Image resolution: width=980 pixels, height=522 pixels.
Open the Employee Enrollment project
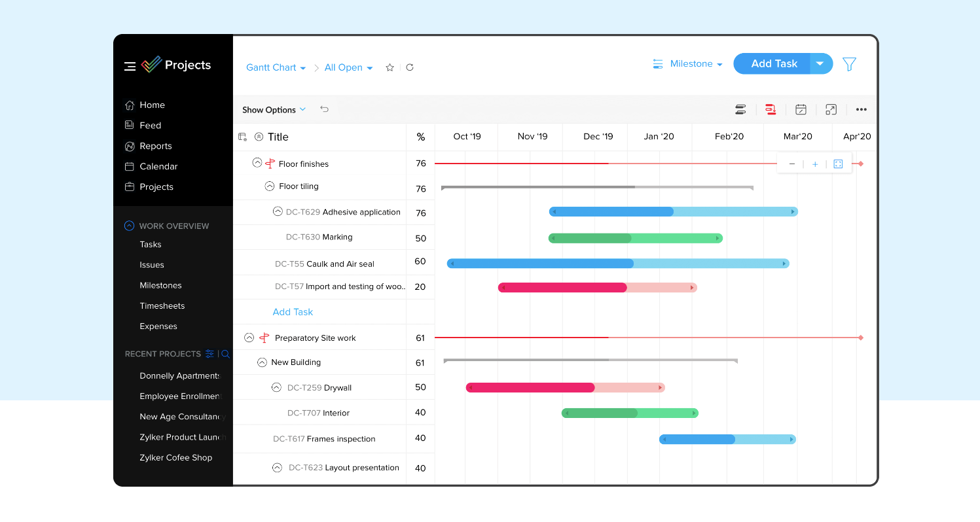click(x=180, y=396)
